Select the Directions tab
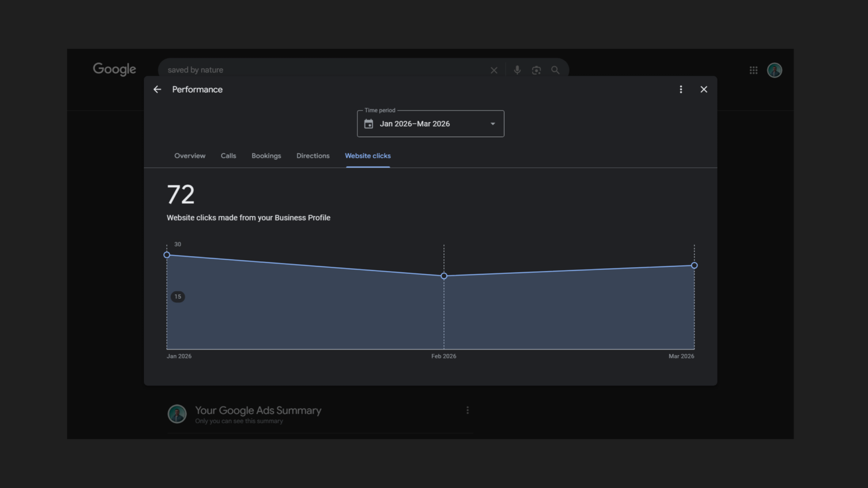This screenshot has height=488, width=868. point(312,156)
